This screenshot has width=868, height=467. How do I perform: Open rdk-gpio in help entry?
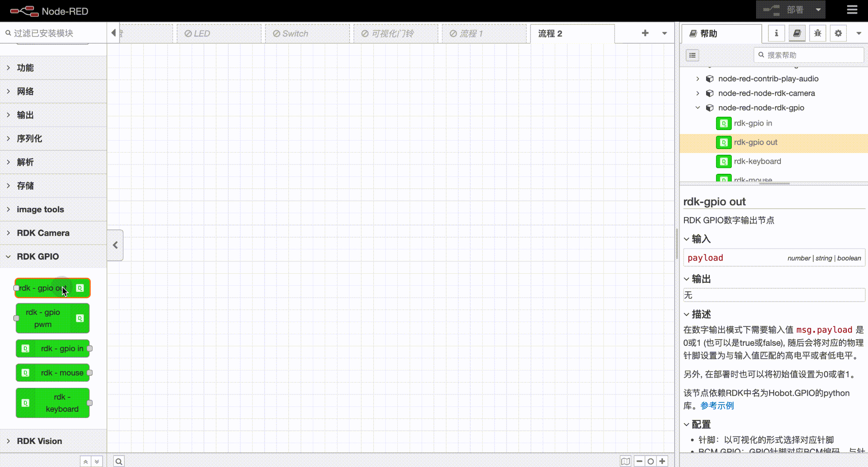774,123
